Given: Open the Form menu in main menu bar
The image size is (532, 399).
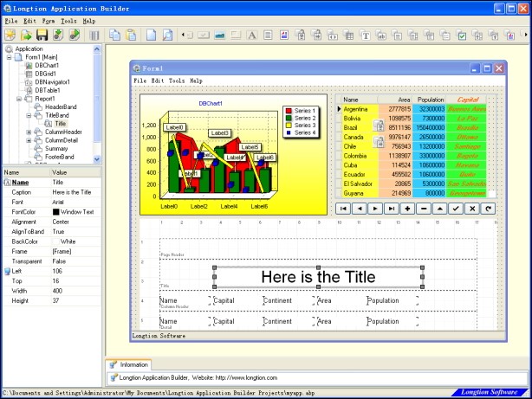Looking at the screenshot, I should [x=48, y=20].
